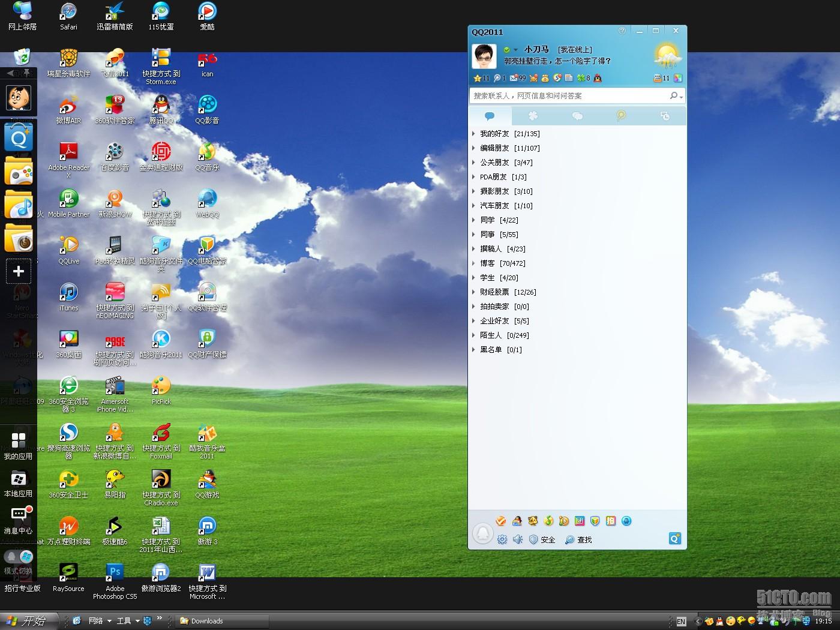Open the Safari desktop shortcut
This screenshot has height=630, width=840.
[x=68, y=16]
